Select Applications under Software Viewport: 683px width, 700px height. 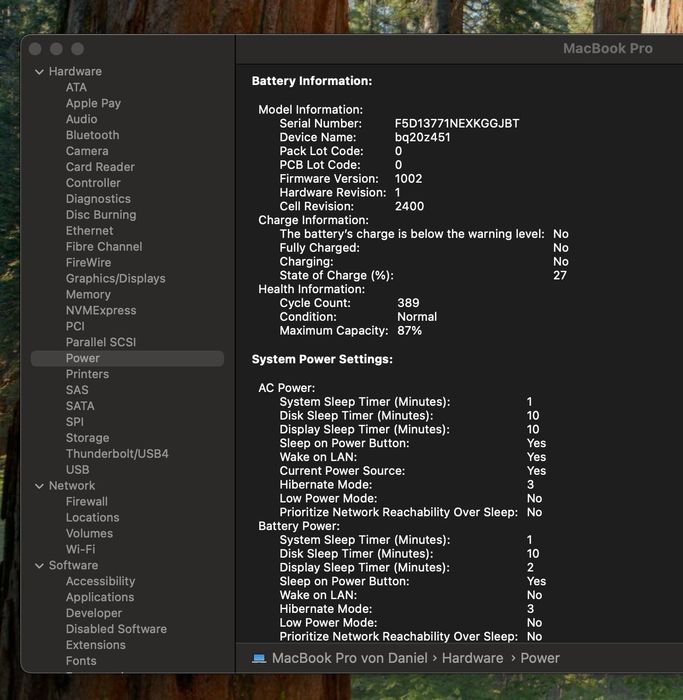100,597
